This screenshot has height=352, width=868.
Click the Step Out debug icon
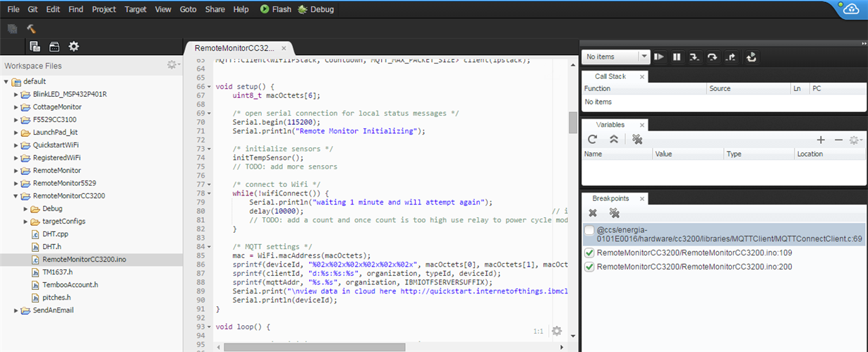[731, 56]
